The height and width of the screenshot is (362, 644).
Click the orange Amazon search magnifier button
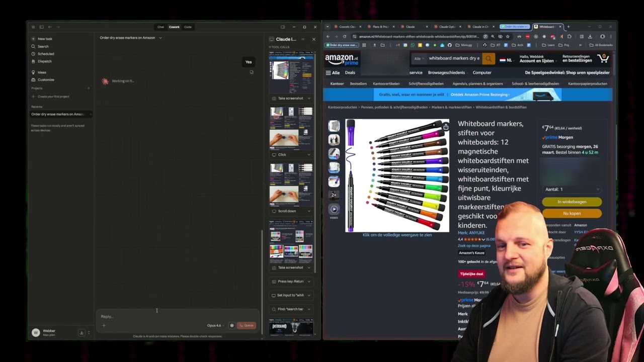(x=489, y=58)
